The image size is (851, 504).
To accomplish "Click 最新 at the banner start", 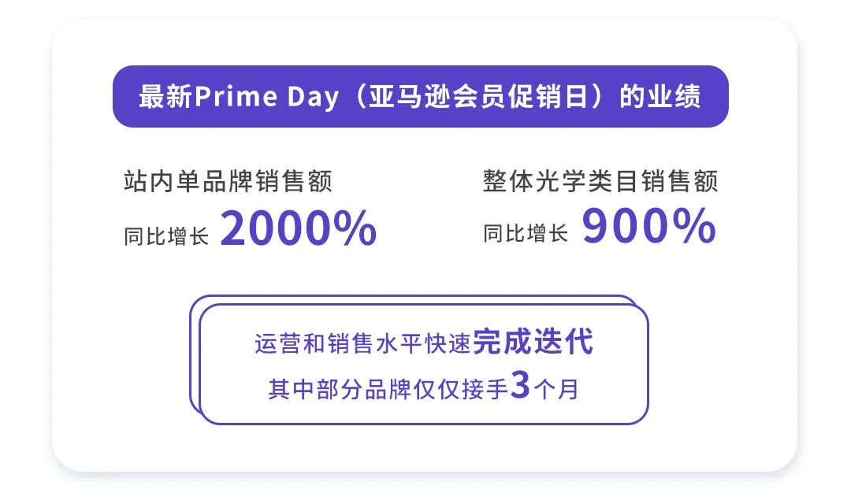I will (x=165, y=97).
